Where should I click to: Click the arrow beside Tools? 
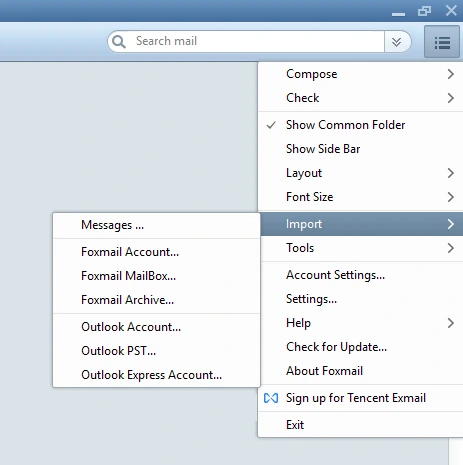click(x=451, y=248)
